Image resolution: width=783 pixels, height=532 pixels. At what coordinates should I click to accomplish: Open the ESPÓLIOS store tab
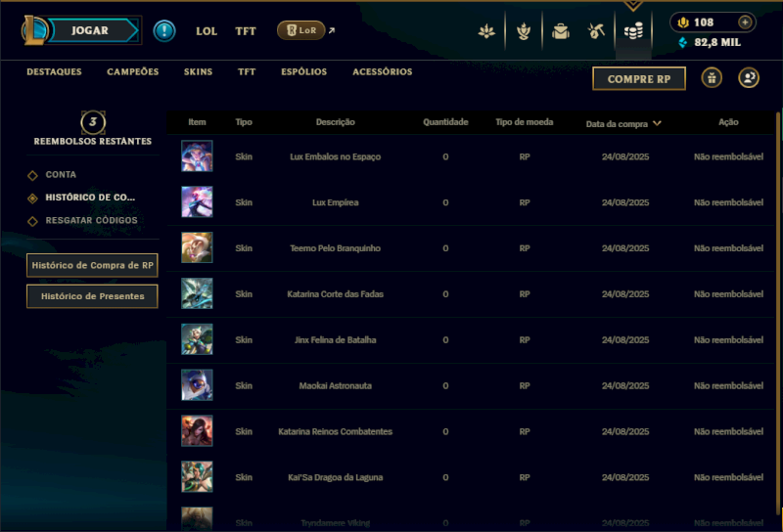303,71
